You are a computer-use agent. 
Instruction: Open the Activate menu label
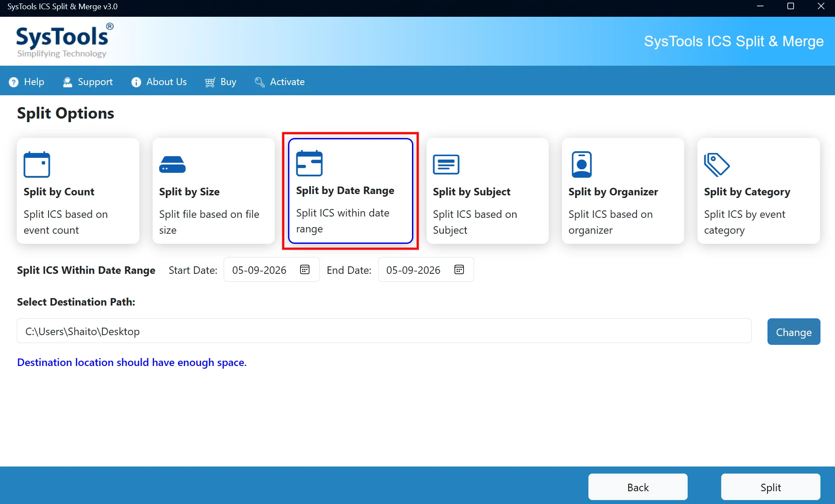point(287,82)
